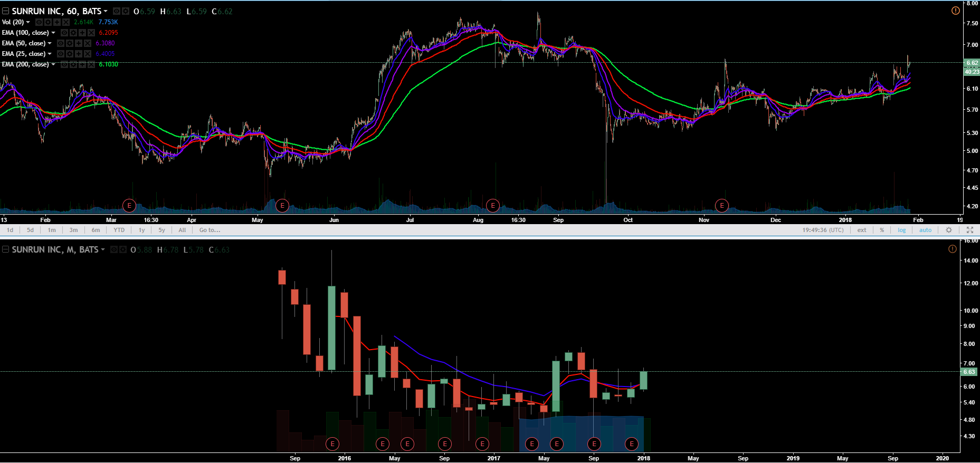Expand the EMA (200, close) dropdown arrow

[53, 64]
